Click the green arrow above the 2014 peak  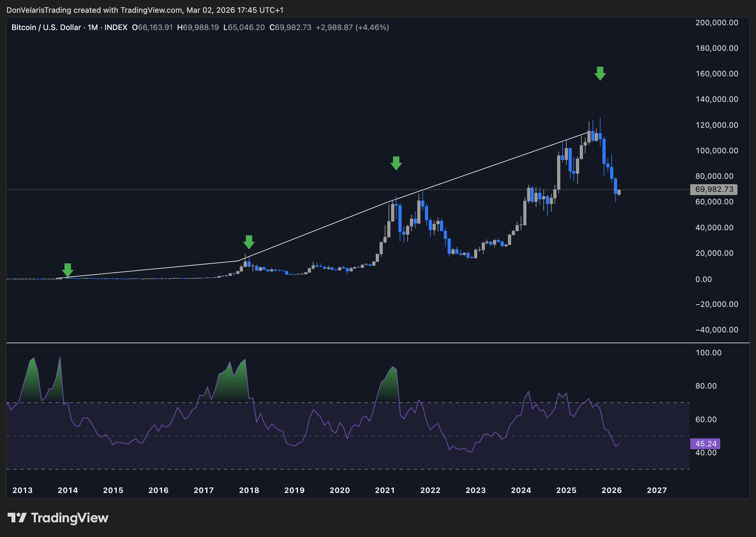(x=67, y=270)
